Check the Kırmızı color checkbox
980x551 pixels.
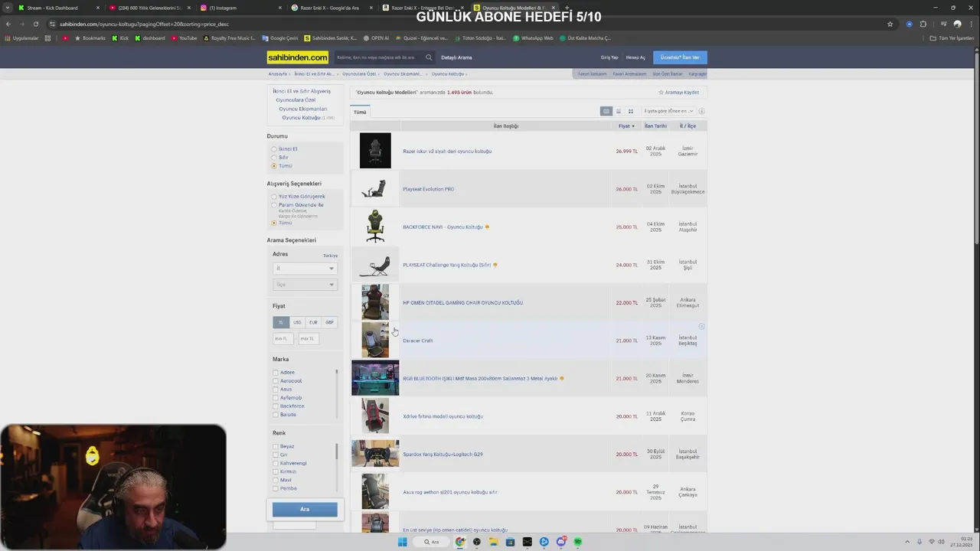(x=276, y=471)
